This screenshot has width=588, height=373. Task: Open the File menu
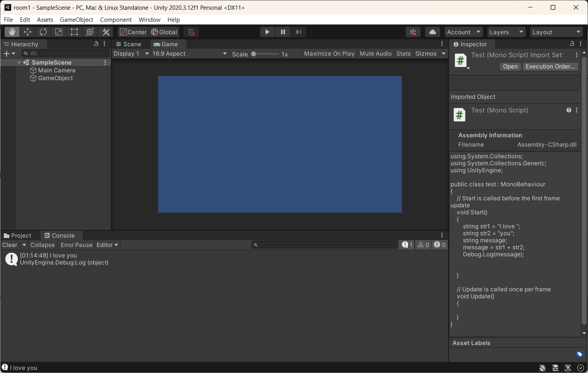8,19
